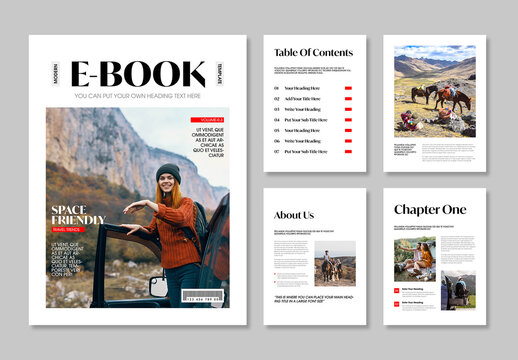
Task: Click the italic quote at bottom of About Us page
Action: [313, 299]
